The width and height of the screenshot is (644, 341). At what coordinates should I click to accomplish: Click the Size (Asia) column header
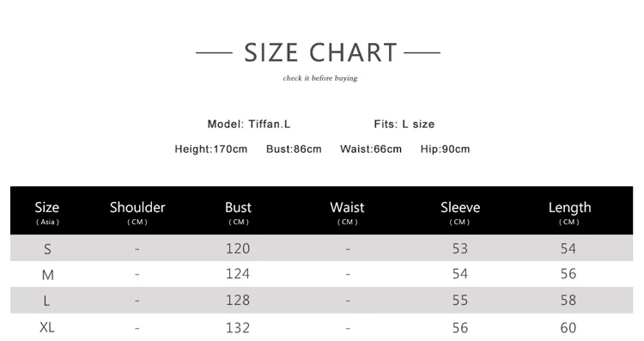(47, 212)
